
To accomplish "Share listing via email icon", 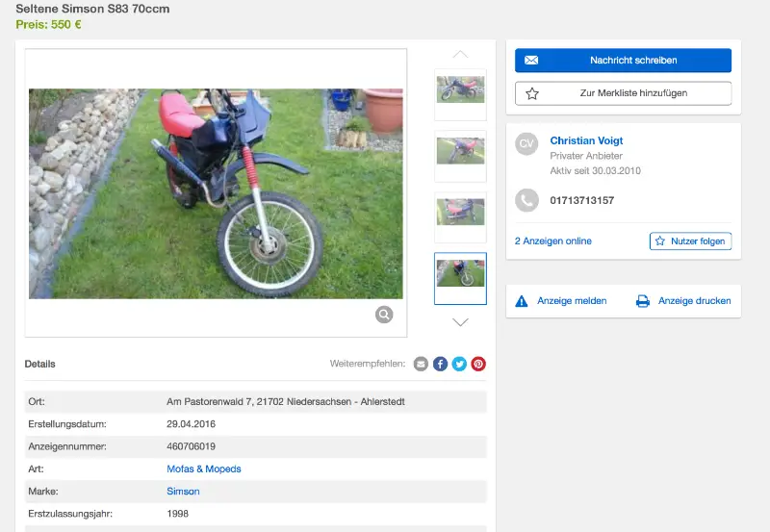I will coord(421,364).
